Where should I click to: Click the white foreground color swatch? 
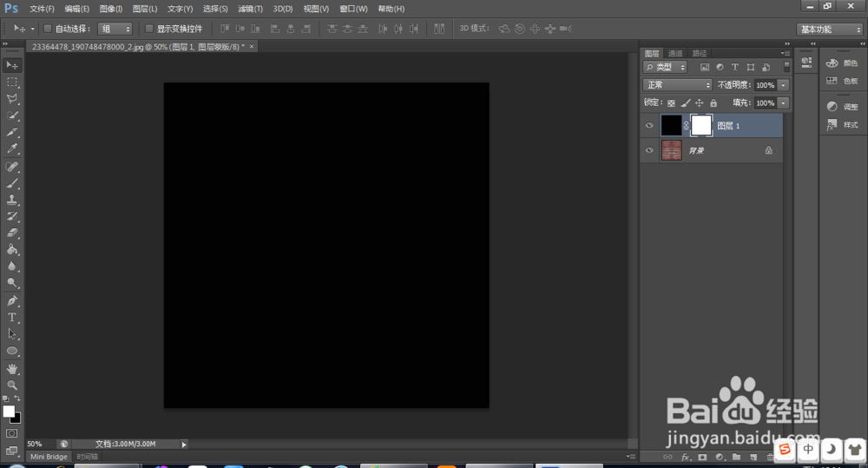pyautogui.click(x=9, y=412)
